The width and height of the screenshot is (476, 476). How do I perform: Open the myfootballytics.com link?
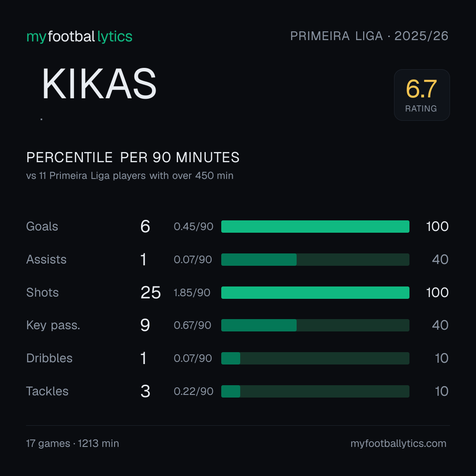[398, 443]
